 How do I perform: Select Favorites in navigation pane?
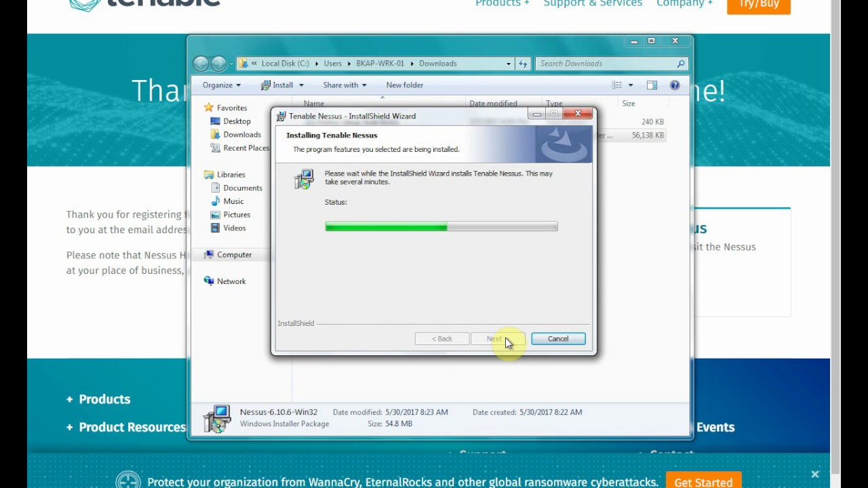232,108
